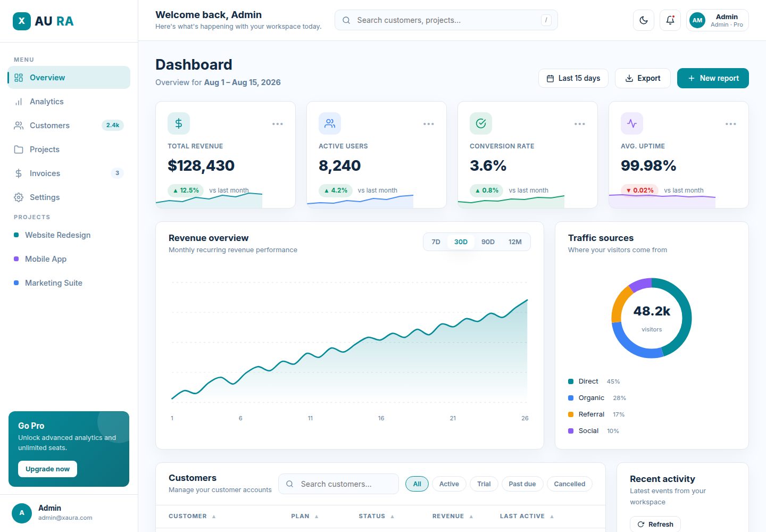Viewport: 766px width, 532px height.
Task: Open Analytics in sidebar menu
Action: click(x=69, y=102)
